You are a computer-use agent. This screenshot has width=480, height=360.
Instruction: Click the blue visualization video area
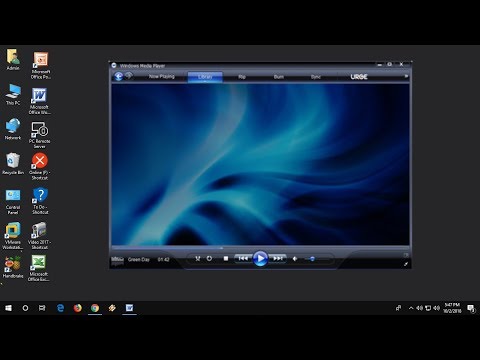click(260, 165)
